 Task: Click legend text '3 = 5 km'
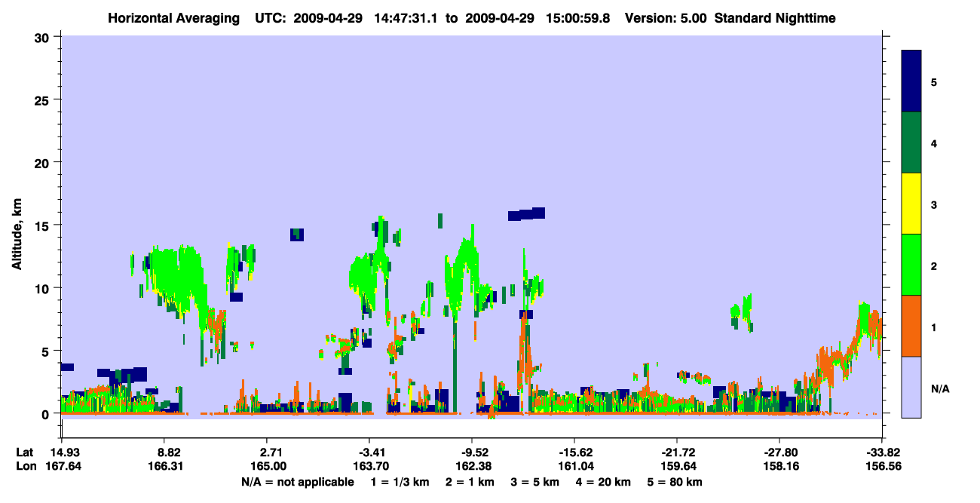(x=536, y=482)
